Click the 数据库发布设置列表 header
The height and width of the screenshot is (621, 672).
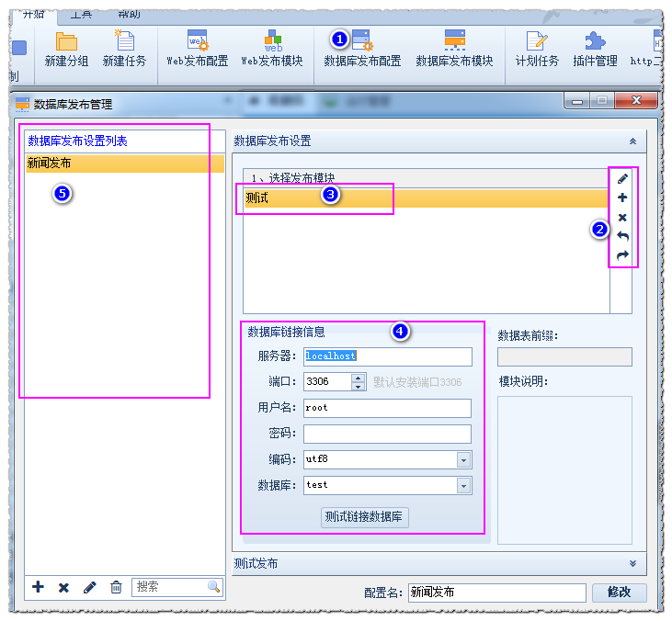[x=125, y=141]
